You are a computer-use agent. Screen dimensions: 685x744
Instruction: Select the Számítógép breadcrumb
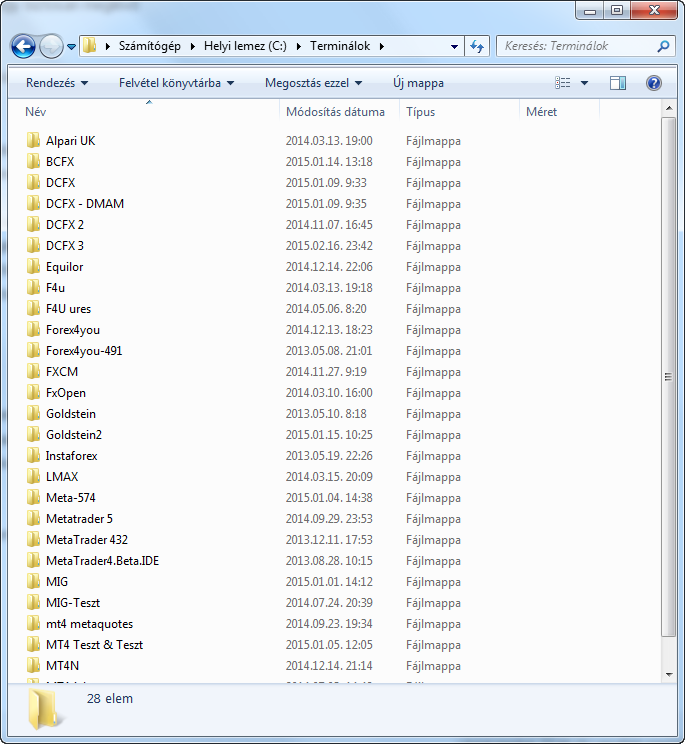point(149,46)
